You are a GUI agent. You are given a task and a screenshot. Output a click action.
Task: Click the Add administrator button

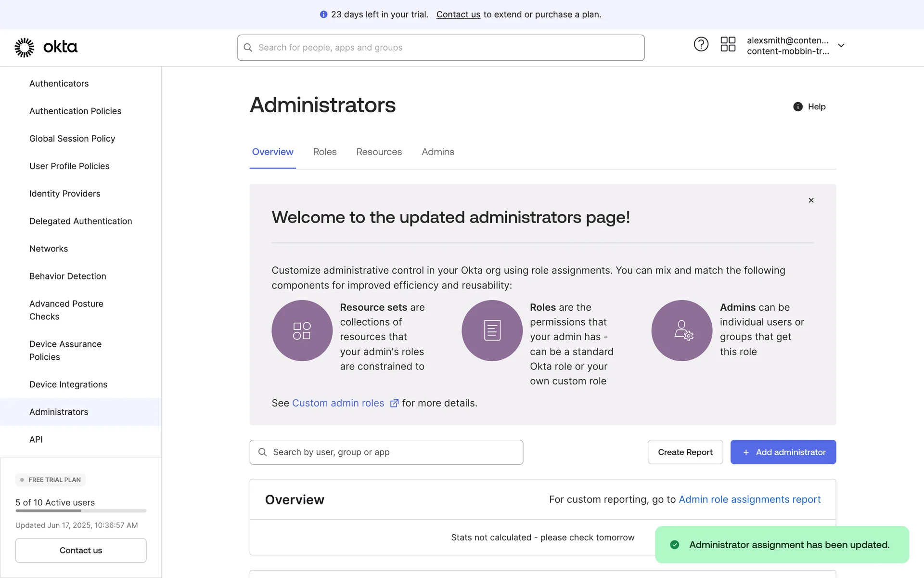(x=783, y=452)
